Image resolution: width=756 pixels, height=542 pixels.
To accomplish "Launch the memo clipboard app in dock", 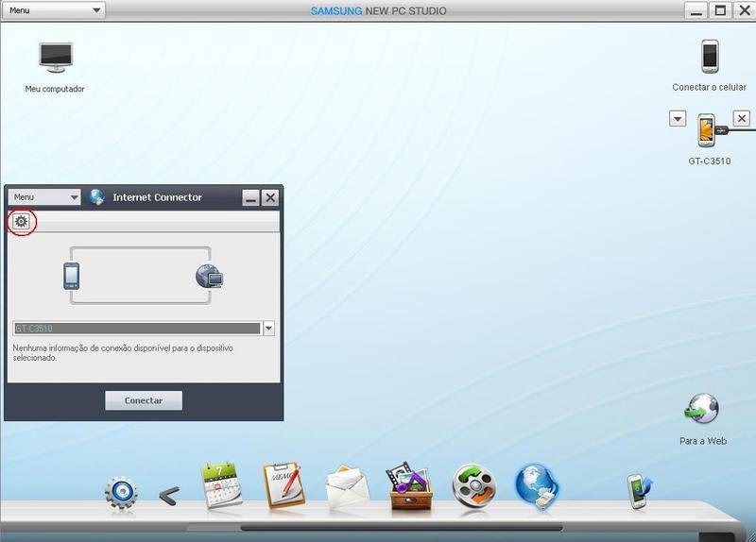I will coord(284,485).
